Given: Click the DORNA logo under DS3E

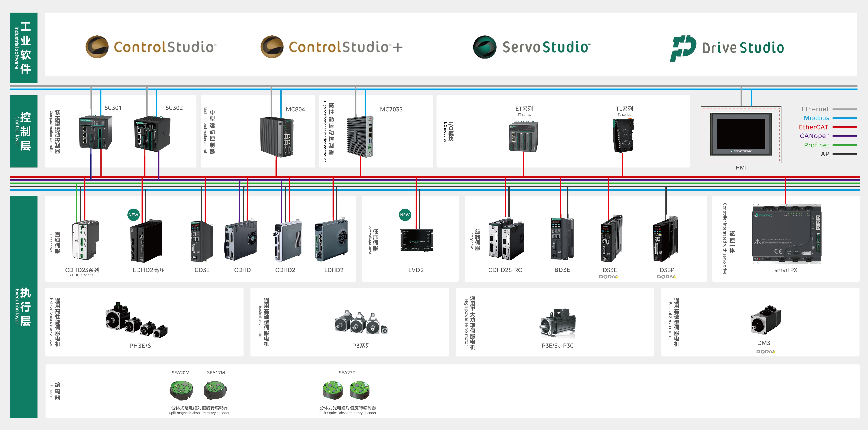Looking at the screenshot, I should 609,277.
